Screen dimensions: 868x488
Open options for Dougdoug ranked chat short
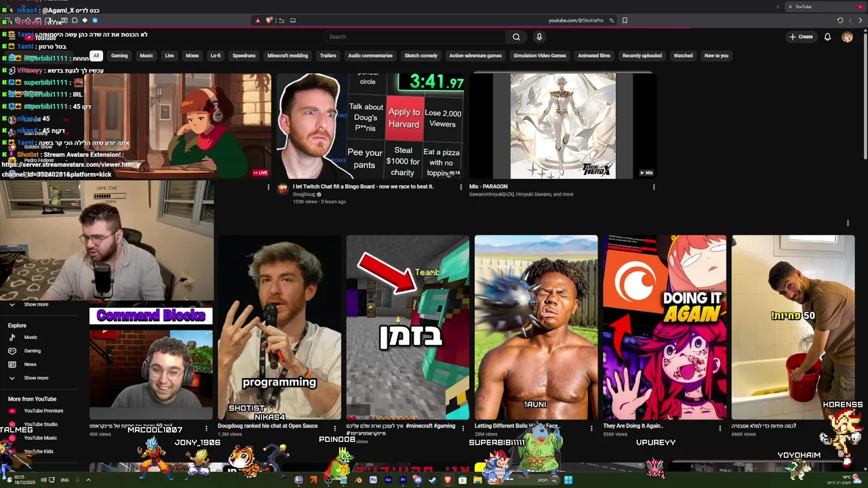point(334,428)
